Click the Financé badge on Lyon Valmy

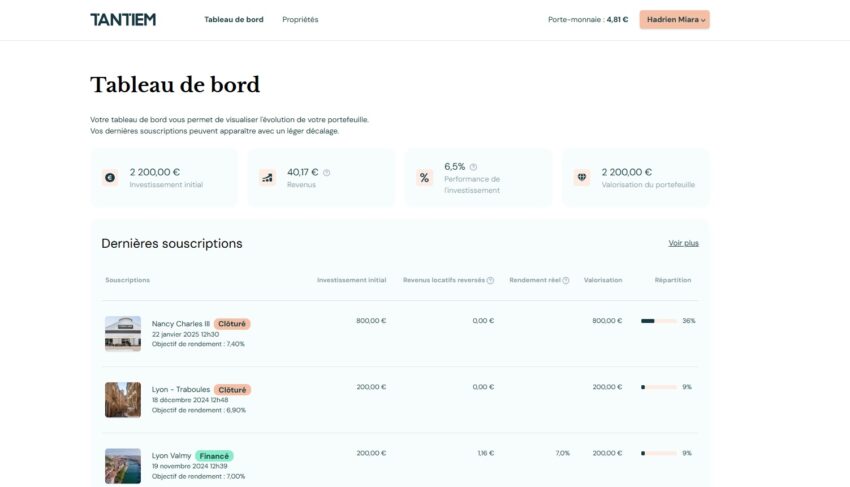pos(214,456)
